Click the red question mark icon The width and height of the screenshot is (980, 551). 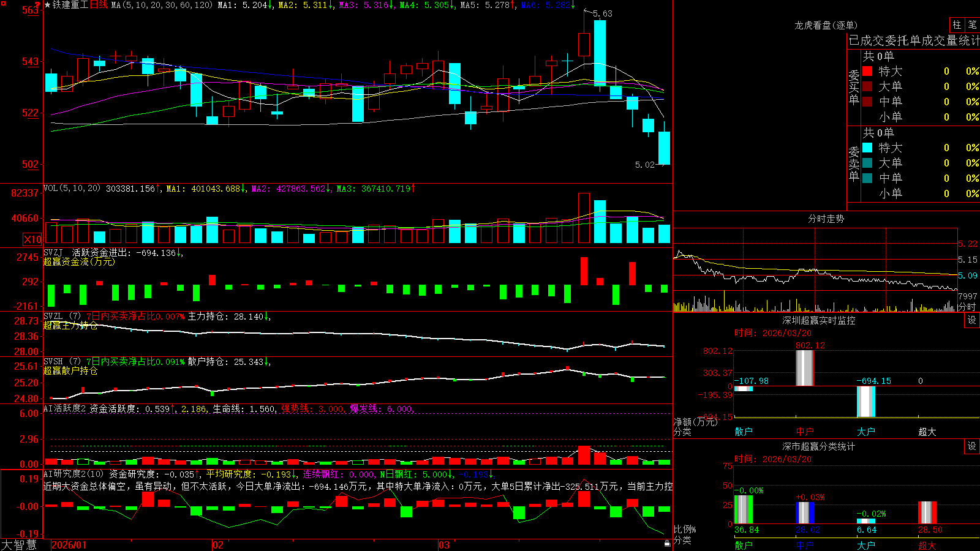[37, 6]
